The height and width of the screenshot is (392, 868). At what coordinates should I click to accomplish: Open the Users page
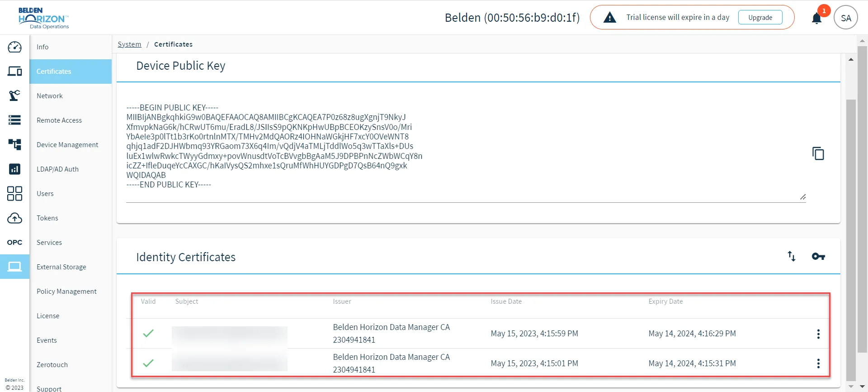tap(71, 193)
